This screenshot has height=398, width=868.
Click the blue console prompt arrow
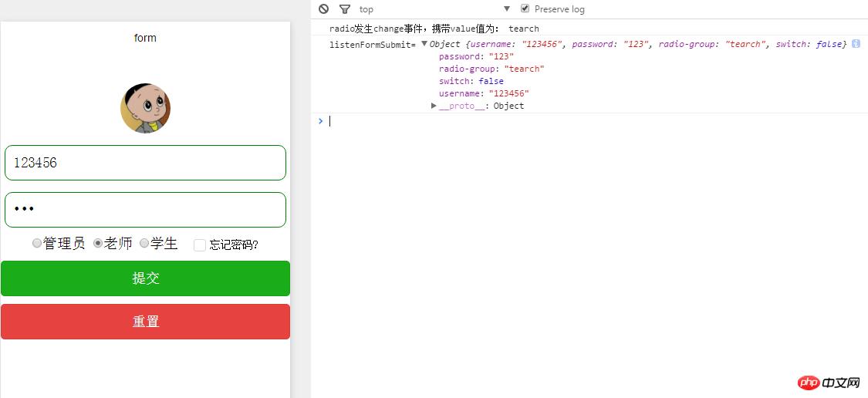pyautogui.click(x=321, y=120)
